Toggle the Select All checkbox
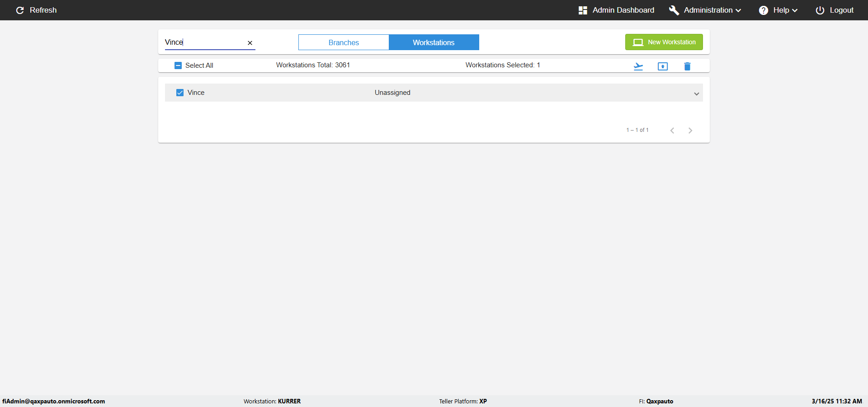This screenshot has width=868, height=407. 178,65
